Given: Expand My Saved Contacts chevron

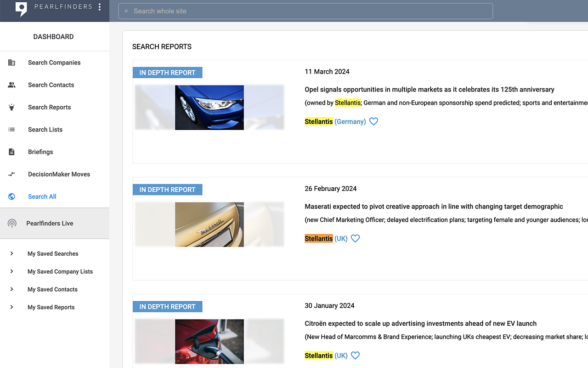Looking at the screenshot, I should [x=12, y=289].
